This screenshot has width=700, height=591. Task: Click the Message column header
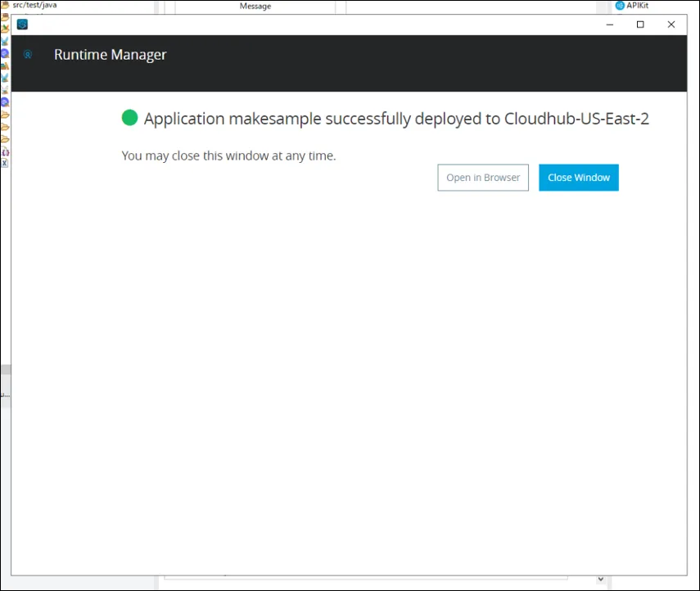255,6
